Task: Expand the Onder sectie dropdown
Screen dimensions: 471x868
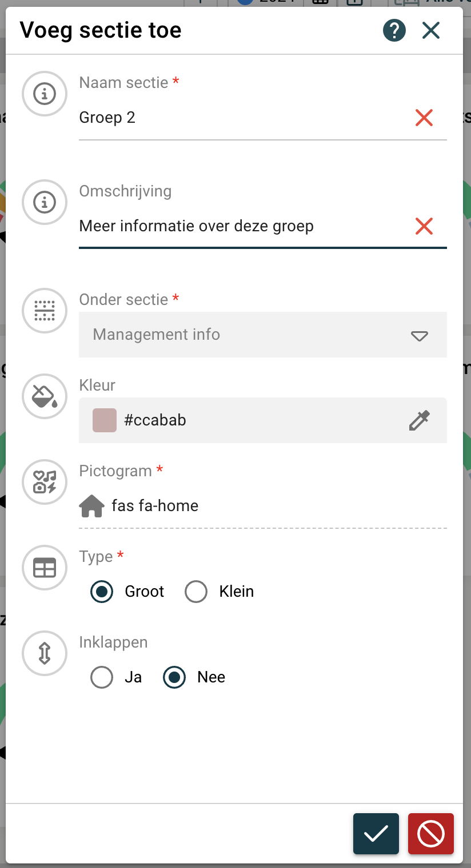Action: click(420, 335)
